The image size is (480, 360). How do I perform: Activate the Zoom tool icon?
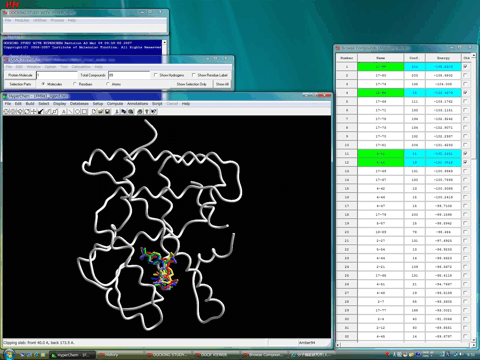point(48,112)
